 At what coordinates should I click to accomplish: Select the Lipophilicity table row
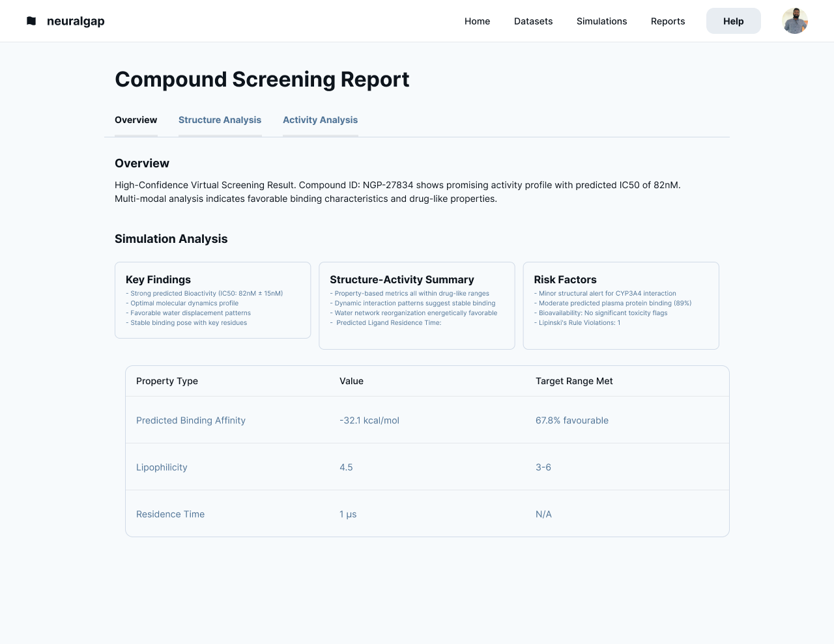pyautogui.click(x=427, y=467)
